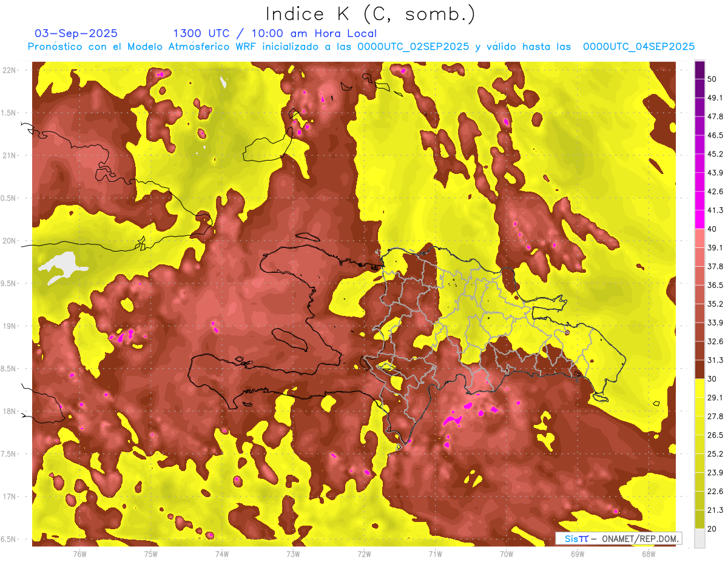Click the colorbar value '31.3'
Screen dimensions: 728x562
tap(715, 360)
